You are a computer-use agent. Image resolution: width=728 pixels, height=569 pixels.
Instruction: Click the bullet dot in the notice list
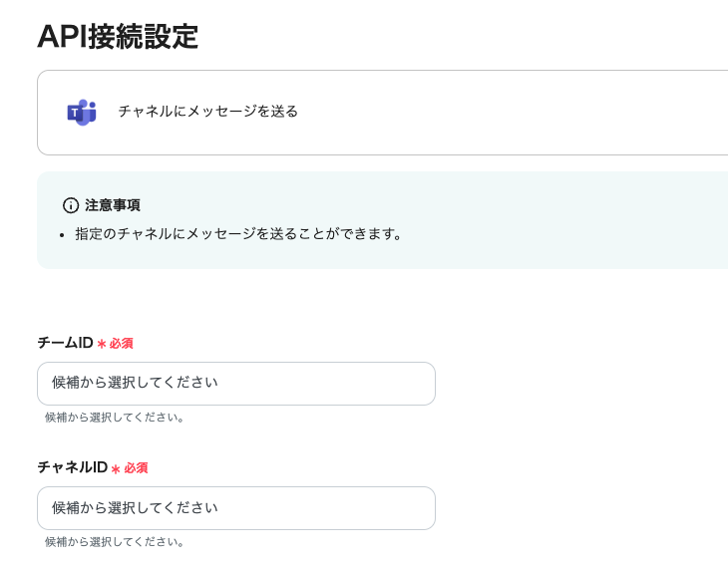pyautogui.click(x=62, y=235)
